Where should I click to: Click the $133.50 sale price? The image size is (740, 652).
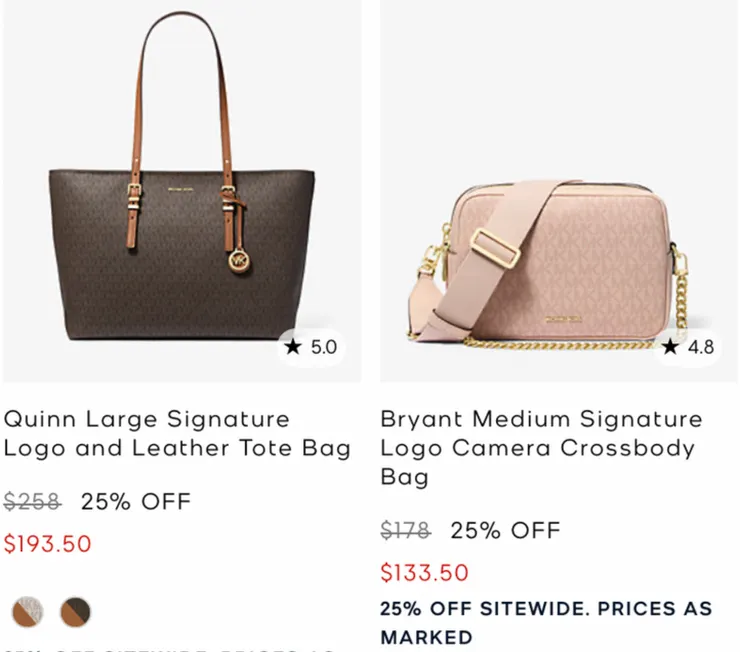click(424, 573)
